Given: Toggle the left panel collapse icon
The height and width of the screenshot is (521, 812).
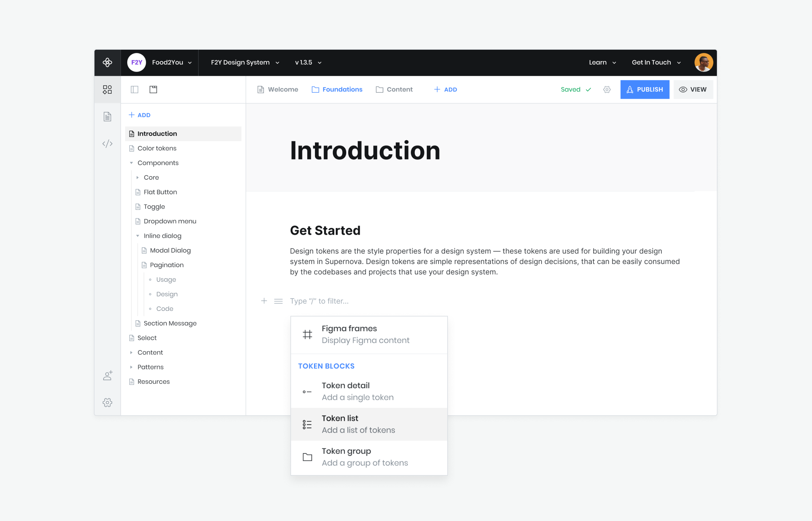Looking at the screenshot, I should [x=134, y=89].
